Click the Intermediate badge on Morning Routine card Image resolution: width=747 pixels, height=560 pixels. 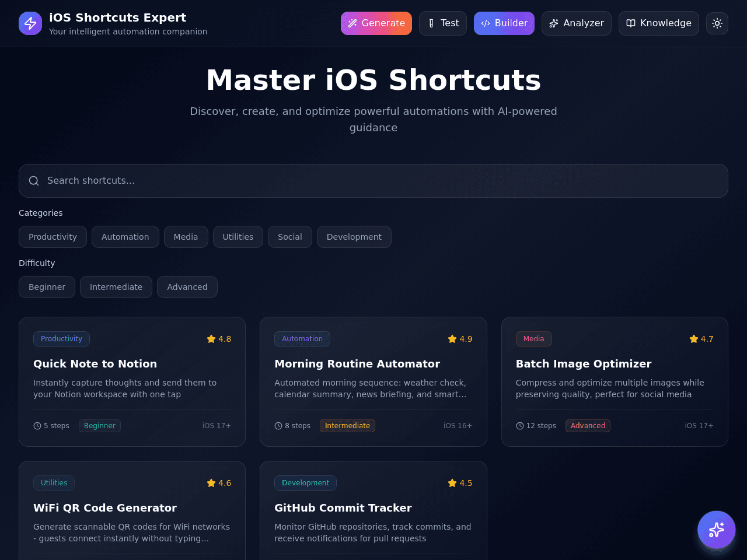tap(347, 426)
